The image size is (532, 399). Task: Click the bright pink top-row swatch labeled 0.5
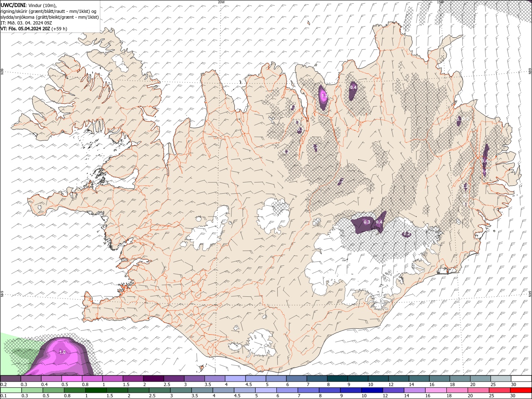(x=72, y=379)
